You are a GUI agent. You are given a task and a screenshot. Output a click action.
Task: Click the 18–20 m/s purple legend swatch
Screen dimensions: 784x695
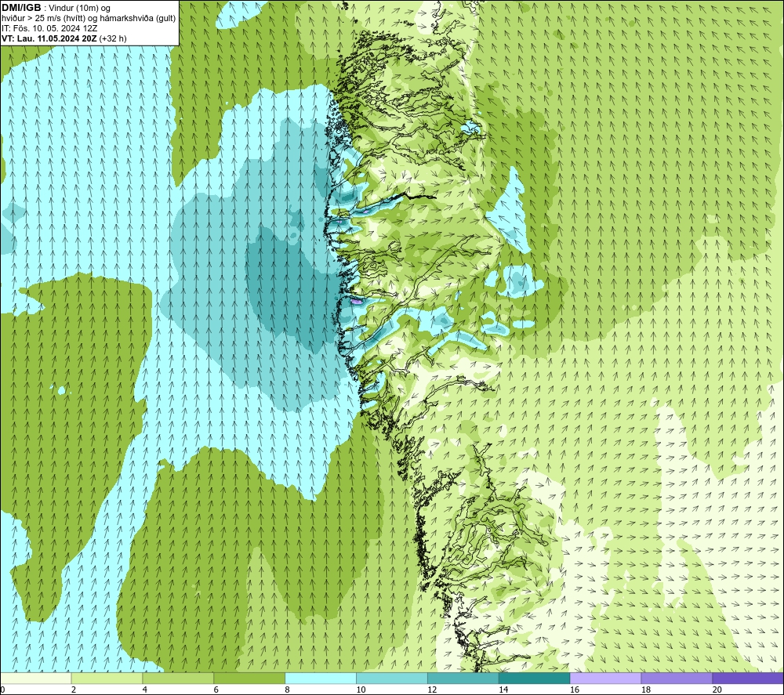pyautogui.click(x=677, y=679)
